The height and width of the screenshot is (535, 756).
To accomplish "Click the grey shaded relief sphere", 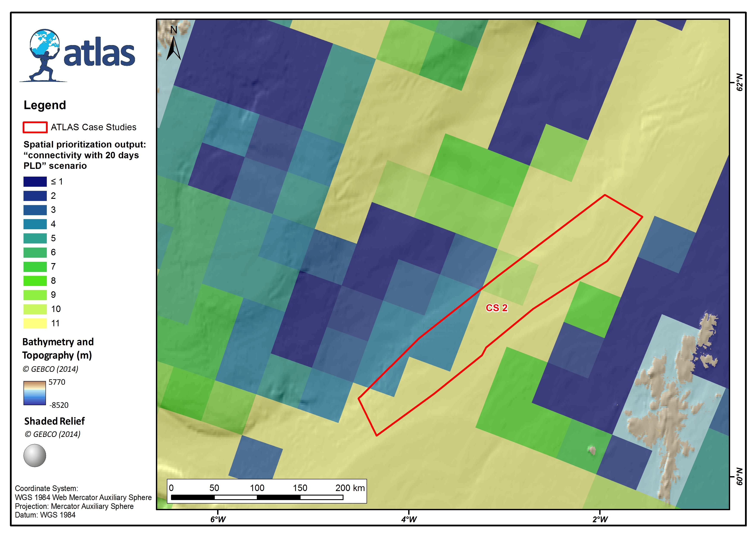I will pyautogui.click(x=35, y=456).
